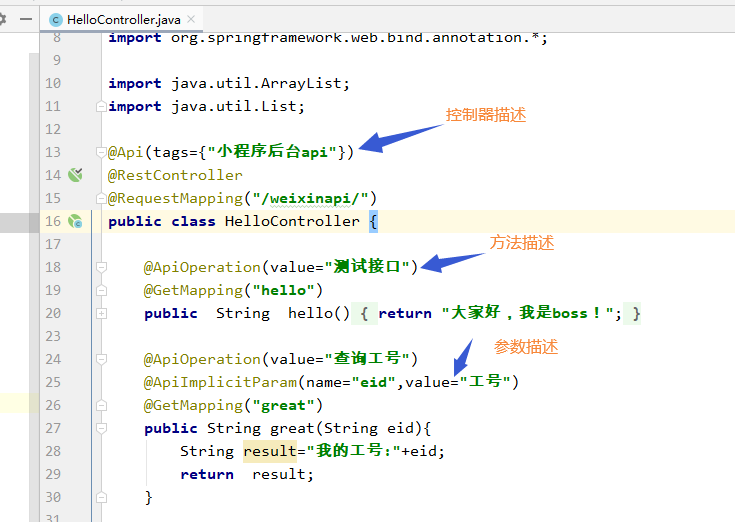Click the closing fold marker at line 30

pyautogui.click(x=101, y=497)
